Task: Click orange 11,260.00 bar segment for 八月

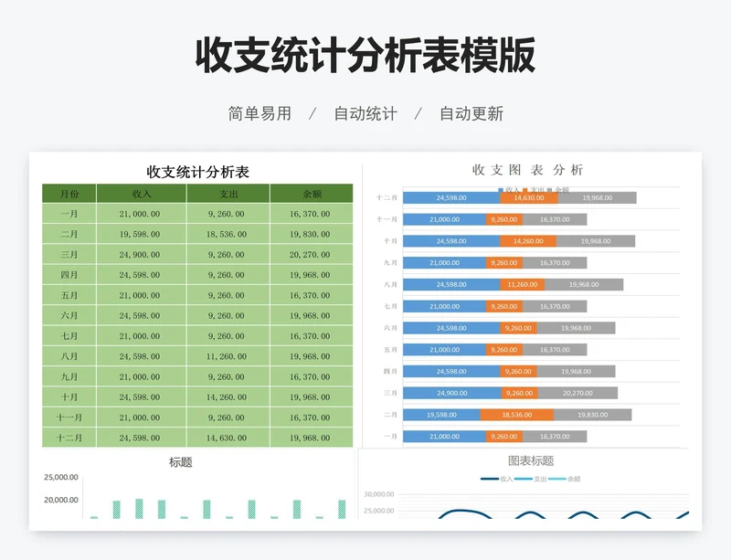Action: pyautogui.click(x=522, y=284)
